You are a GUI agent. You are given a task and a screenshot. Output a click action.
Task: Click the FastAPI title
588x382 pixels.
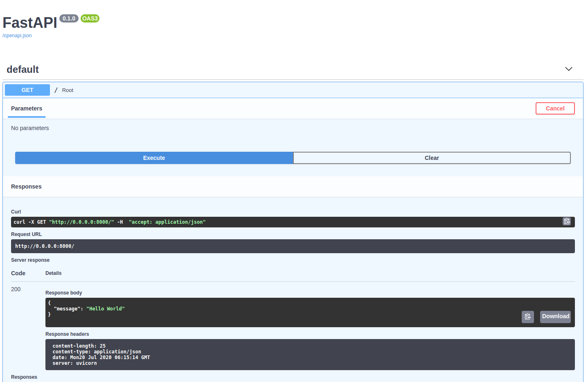pos(30,23)
